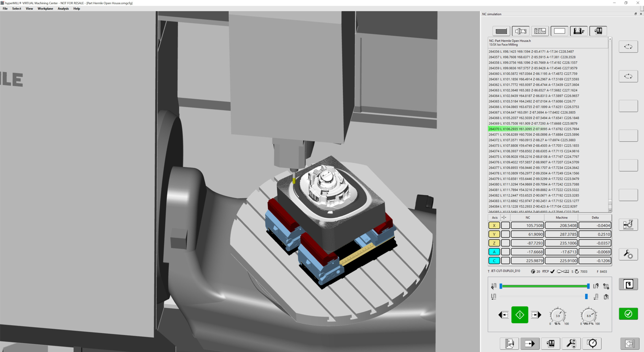Click the spiral toolpath mode button
644x352 pixels.
pos(628,284)
